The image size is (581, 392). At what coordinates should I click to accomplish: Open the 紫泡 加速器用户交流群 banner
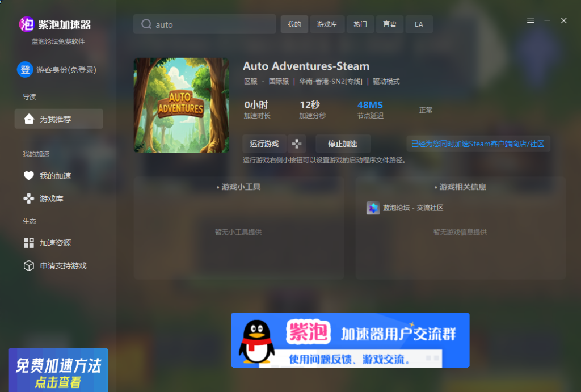[350, 340]
